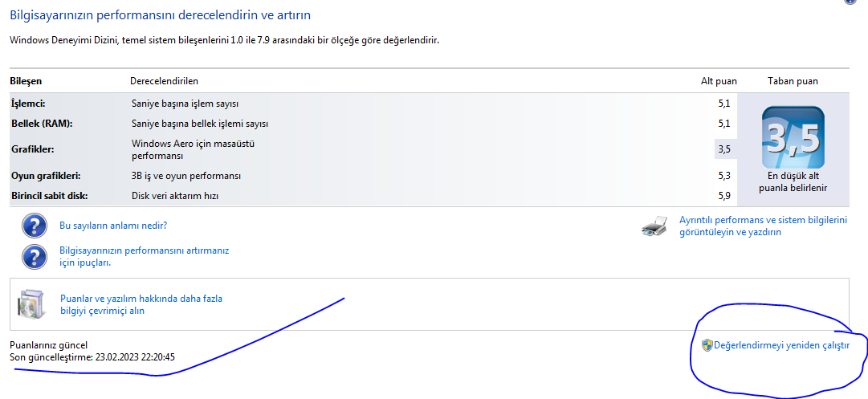Viewport: 868px width, 399px height.
Task: Click the 'Taban puan' column header
Action: pyautogui.click(x=793, y=81)
